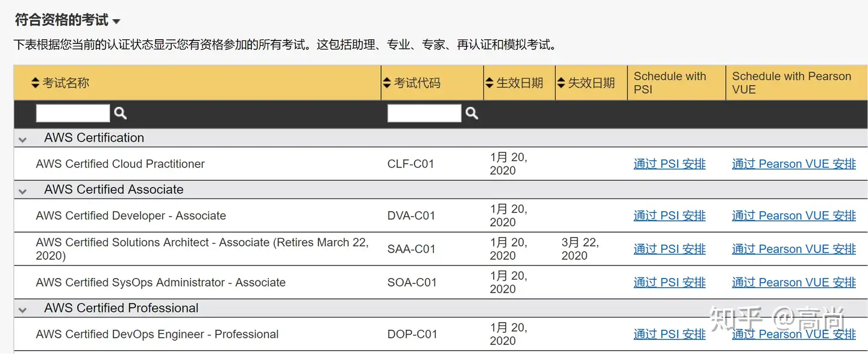The height and width of the screenshot is (354, 868).
Task: Schedule SysOps Administrator via Pearson VUE
Action: pos(793,282)
